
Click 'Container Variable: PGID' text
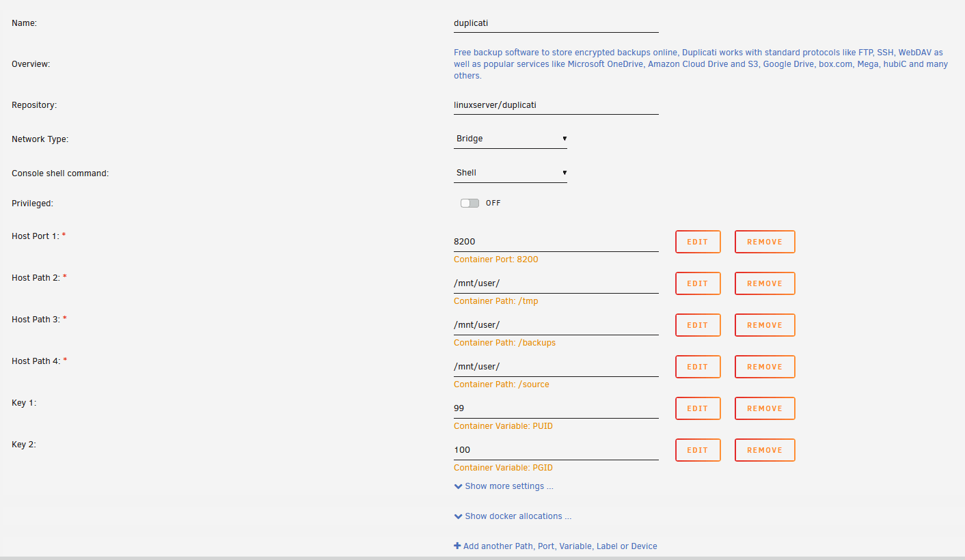pos(503,468)
